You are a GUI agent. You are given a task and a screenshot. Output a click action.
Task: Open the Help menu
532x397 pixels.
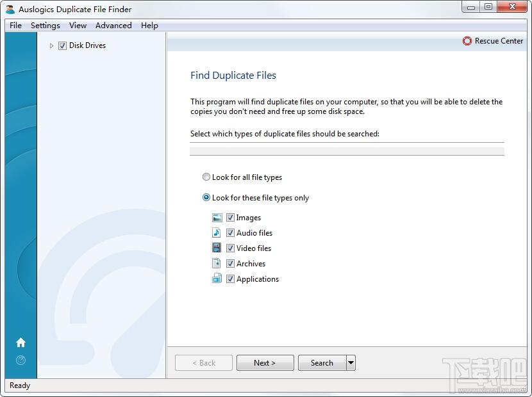click(149, 26)
